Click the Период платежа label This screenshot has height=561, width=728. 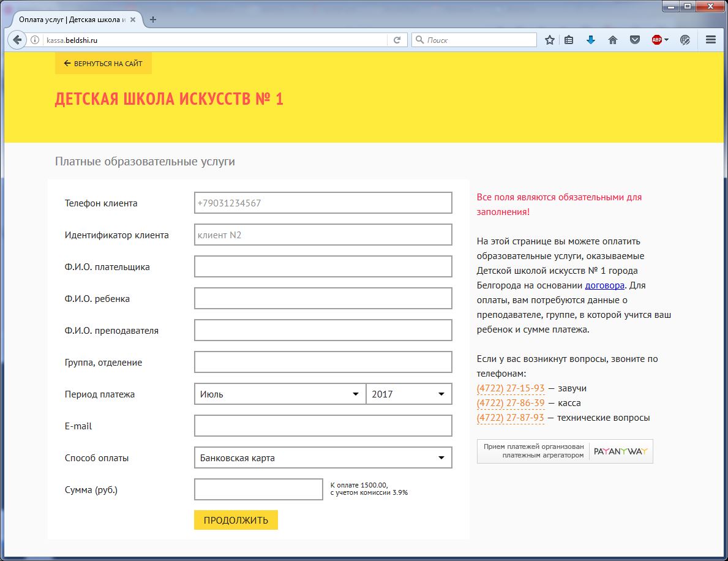click(x=99, y=394)
